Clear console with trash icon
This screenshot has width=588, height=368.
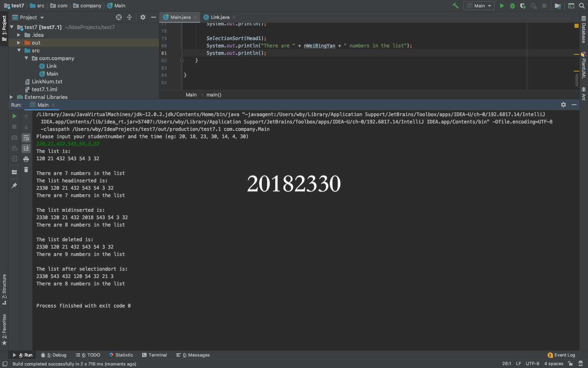[26, 170]
